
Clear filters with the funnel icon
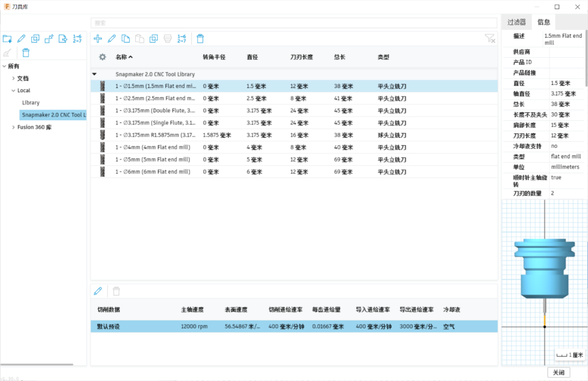(x=490, y=39)
